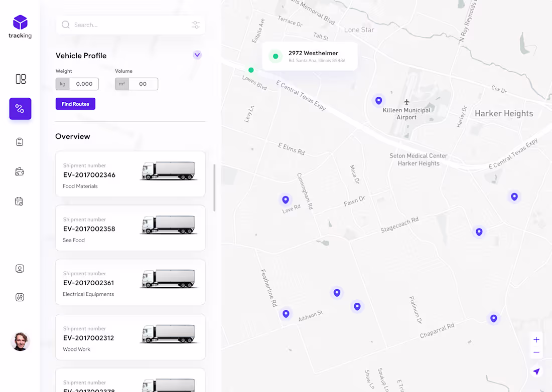
Task: Click the search filter icon beside Search field
Action: click(196, 25)
